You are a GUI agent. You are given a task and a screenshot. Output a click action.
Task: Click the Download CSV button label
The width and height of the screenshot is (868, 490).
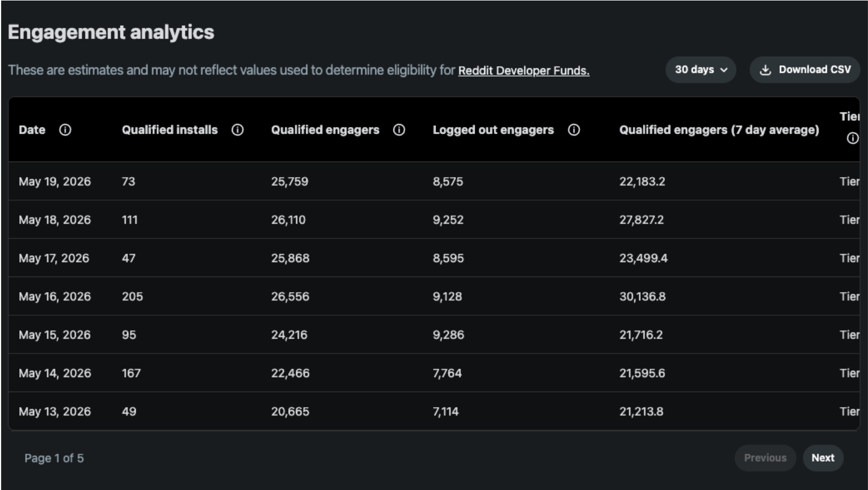click(815, 70)
